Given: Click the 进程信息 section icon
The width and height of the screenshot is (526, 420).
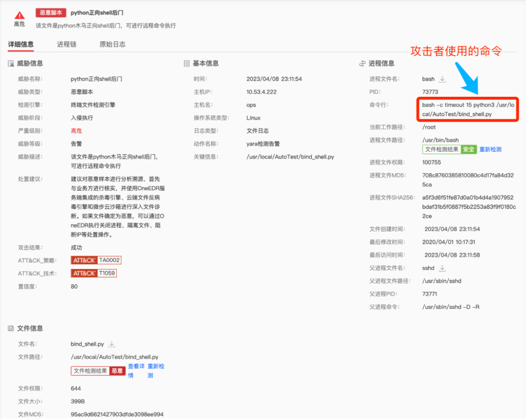Looking at the screenshot, I should point(362,63).
